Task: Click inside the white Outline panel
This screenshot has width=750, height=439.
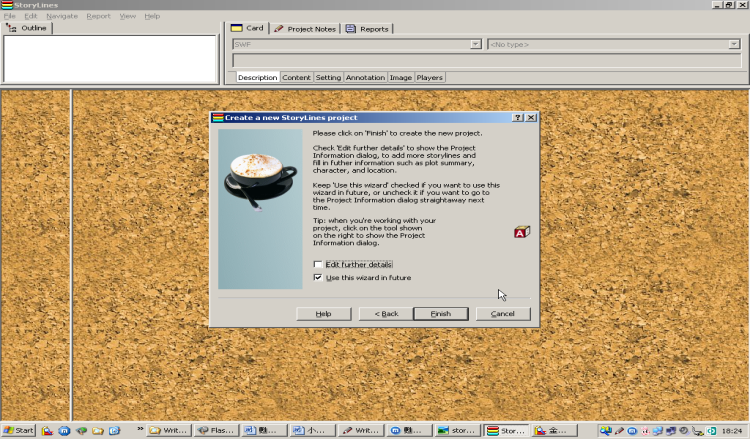Action: tap(110, 59)
